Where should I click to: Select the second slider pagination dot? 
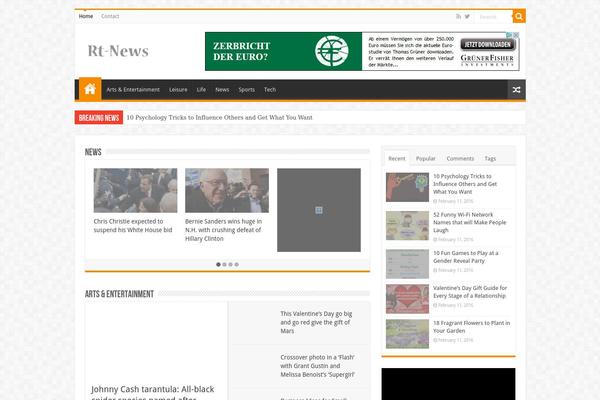pos(224,264)
